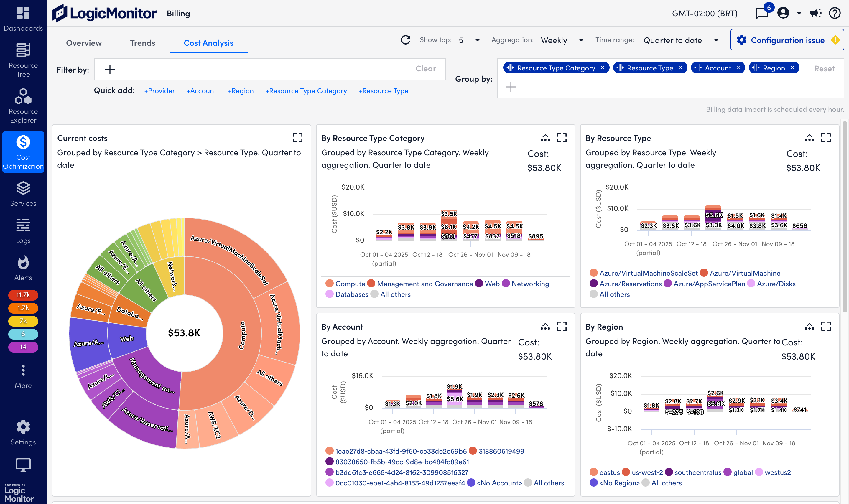This screenshot has width=849, height=504.
Task: Add another group by with plus icon
Action: pos(511,87)
